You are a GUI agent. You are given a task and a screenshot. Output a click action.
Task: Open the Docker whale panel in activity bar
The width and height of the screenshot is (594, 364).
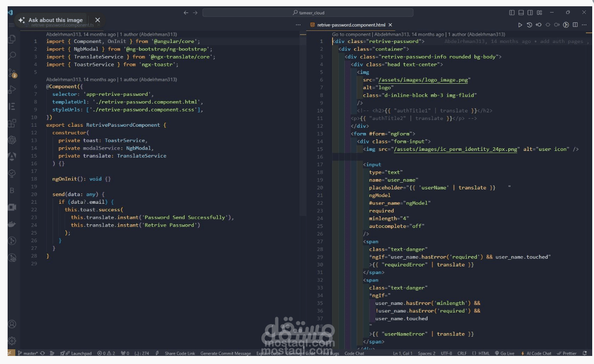[12, 224]
